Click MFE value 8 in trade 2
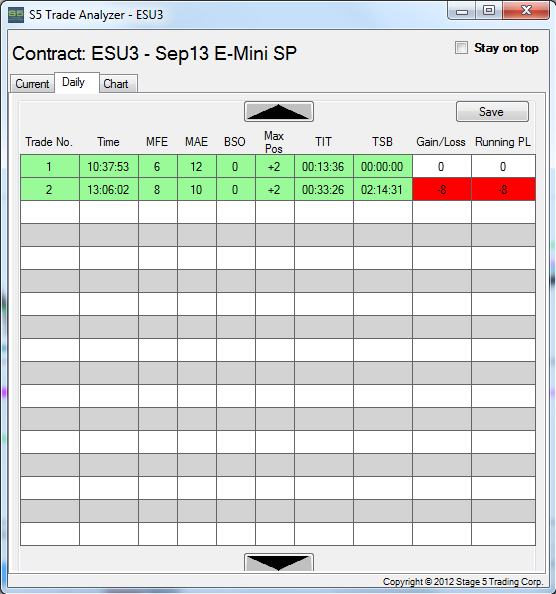Image resolution: width=556 pixels, height=594 pixels. (x=158, y=189)
